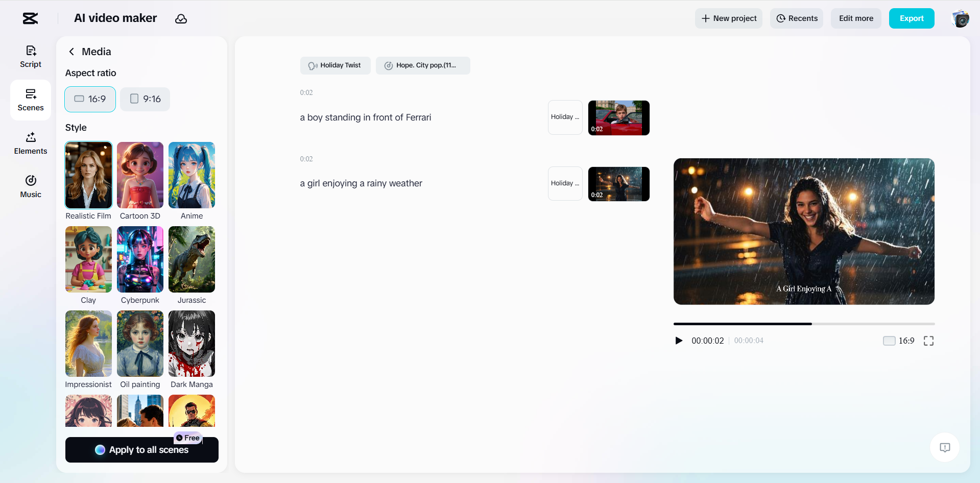Screen dimensions: 980x483
Task: Select the Cyberpunk style thumbnail
Action: point(140,259)
